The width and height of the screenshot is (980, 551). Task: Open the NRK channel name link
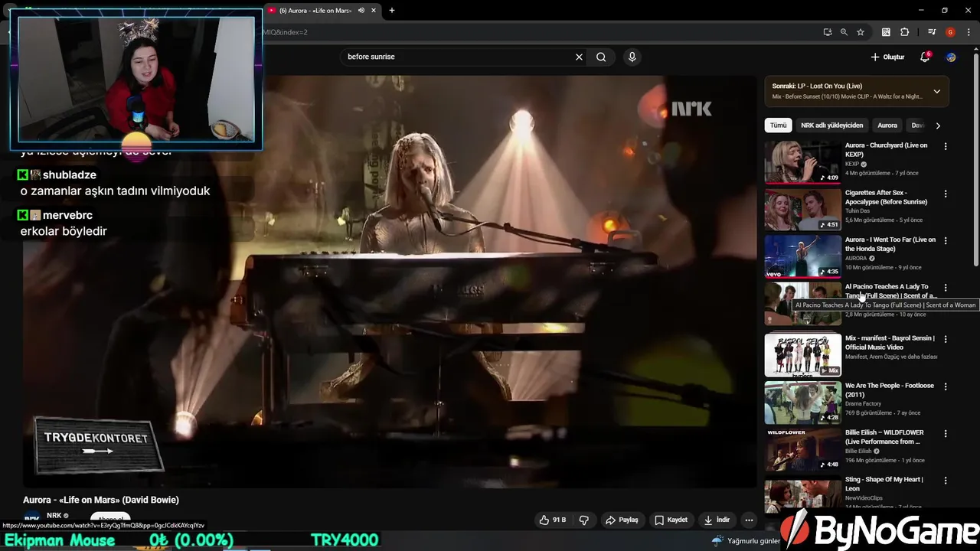[x=54, y=516]
